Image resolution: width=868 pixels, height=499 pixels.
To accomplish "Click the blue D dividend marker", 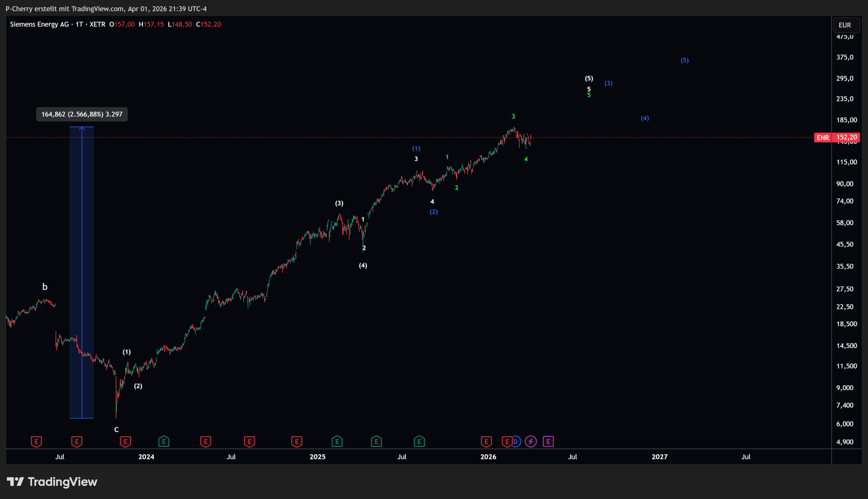I will (516, 441).
